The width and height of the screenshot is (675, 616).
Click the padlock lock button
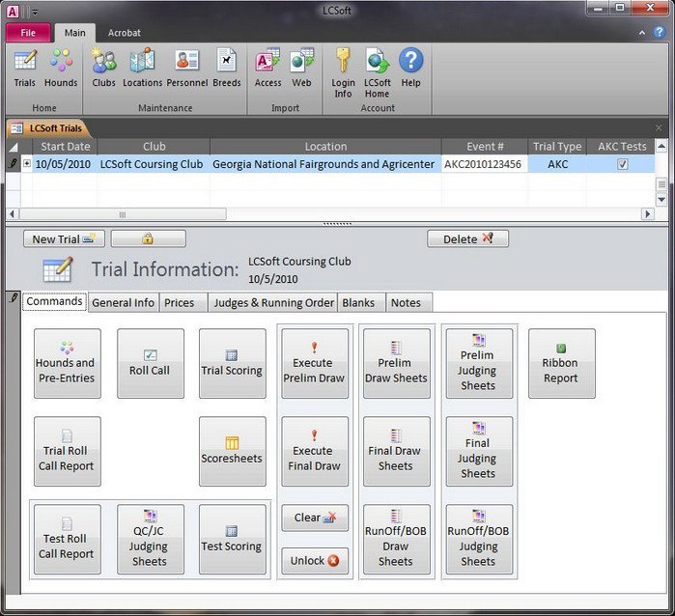[x=149, y=238]
